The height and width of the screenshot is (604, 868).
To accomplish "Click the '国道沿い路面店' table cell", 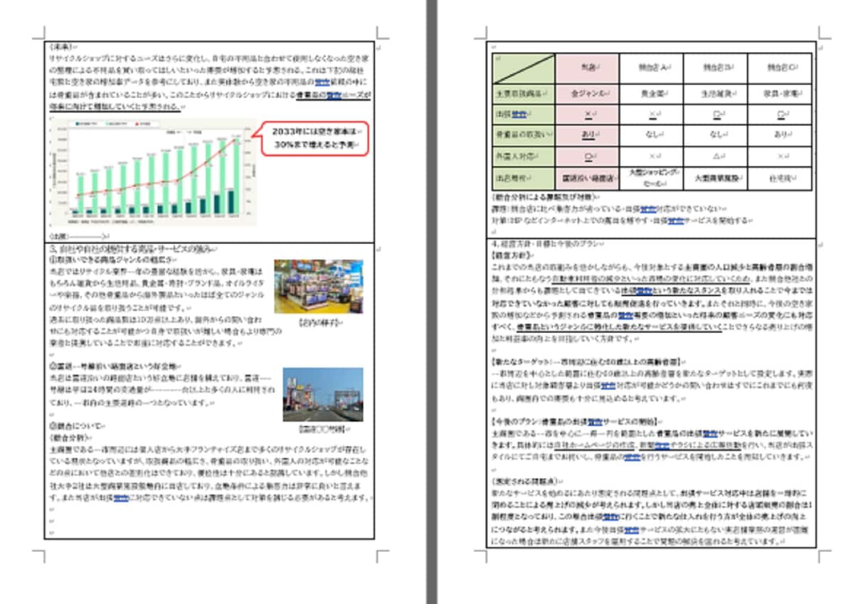I will 586,178.
